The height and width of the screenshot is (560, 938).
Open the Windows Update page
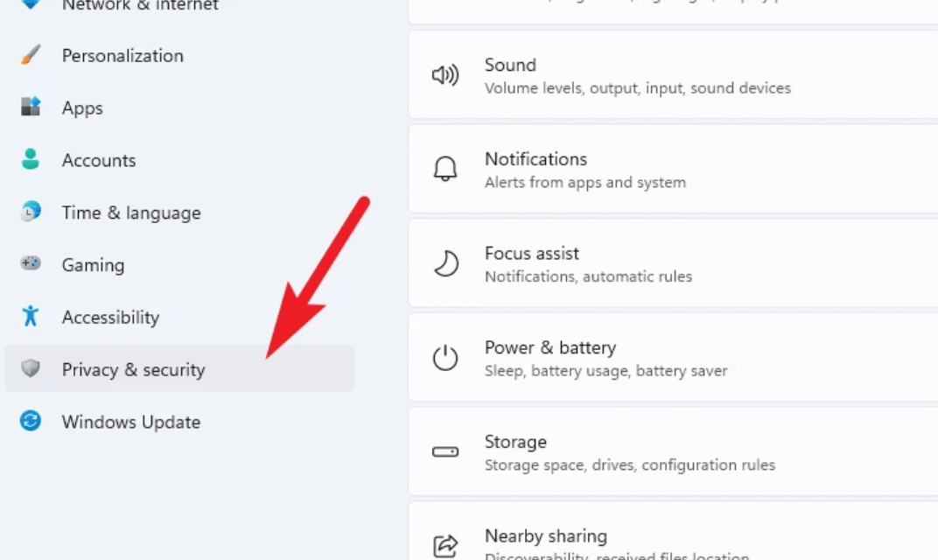point(131,422)
